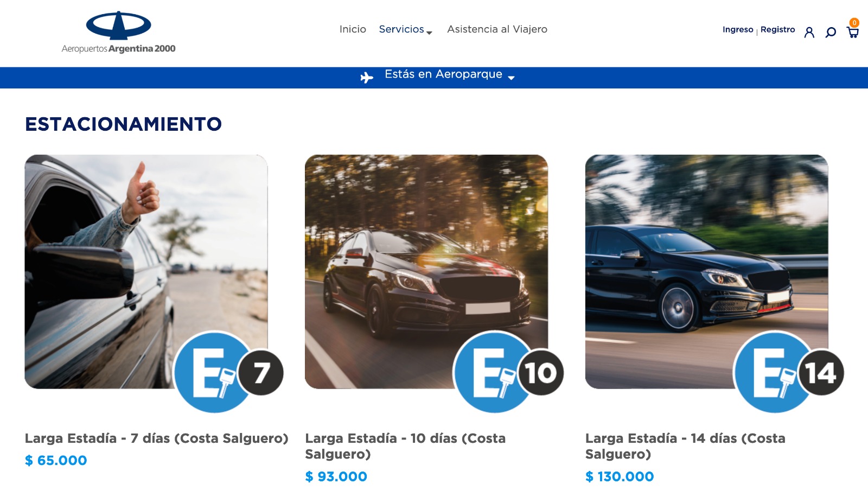Expand the Servicios dropdown menu

(x=405, y=29)
